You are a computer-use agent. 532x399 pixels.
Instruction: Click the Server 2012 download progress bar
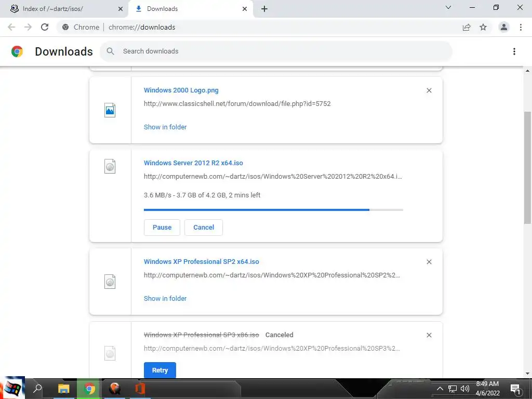(x=273, y=210)
